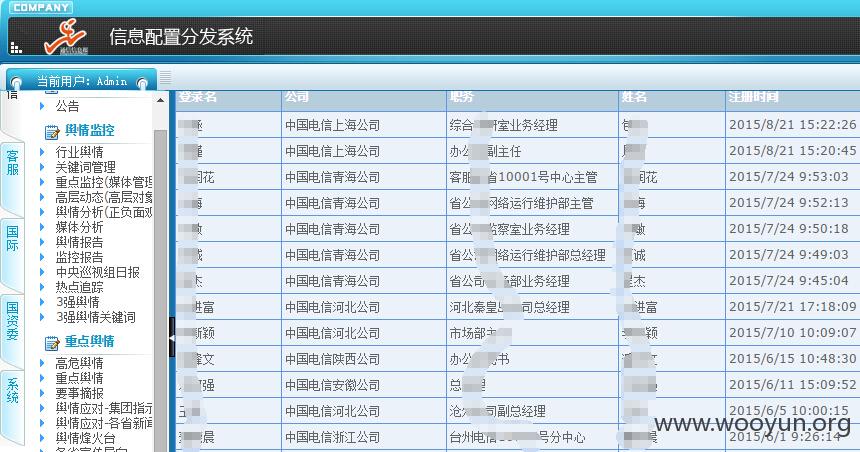Open the 重点舆情 list item under 高危舆情
Viewport: 860px width, 452px height.
coord(80,378)
